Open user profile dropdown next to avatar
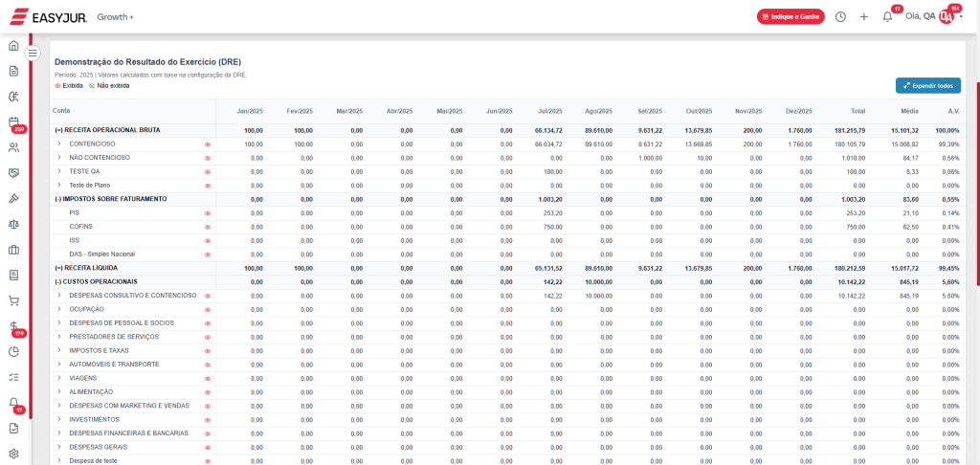 click(x=961, y=16)
